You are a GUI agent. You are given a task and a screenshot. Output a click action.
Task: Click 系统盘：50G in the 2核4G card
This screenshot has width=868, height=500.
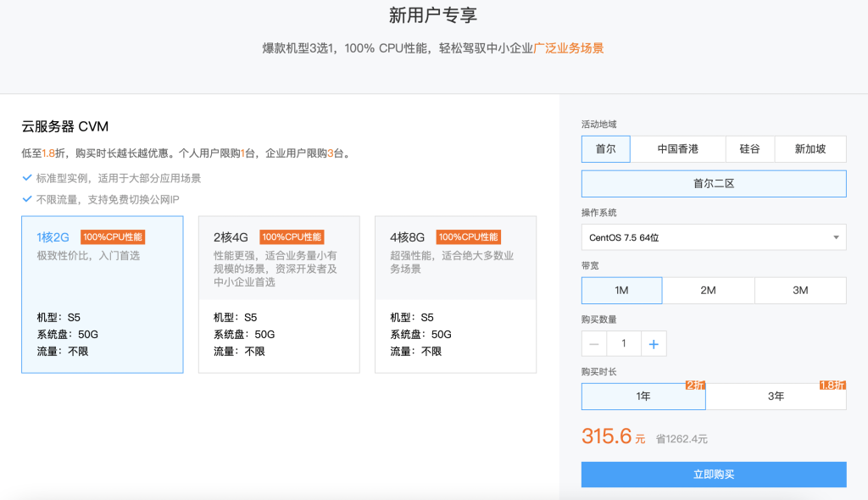click(x=244, y=335)
